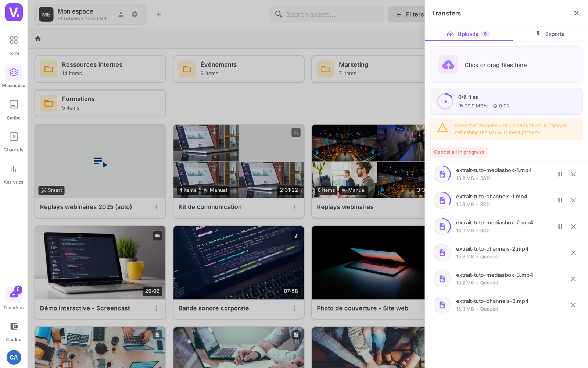Remove queued extrait-tuto-mediasbox-3.mp4
588x368 pixels.
pos(573,279)
